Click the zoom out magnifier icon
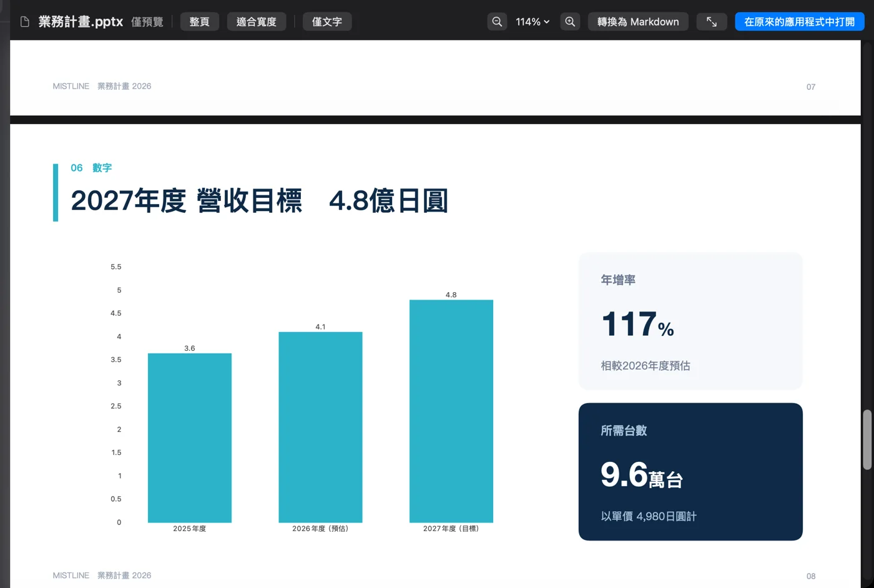The image size is (874, 588). [x=497, y=22]
